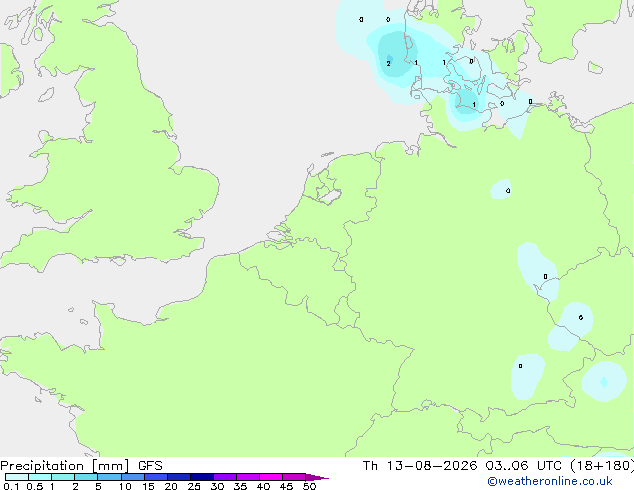This screenshot has width=634, height=490.
Task: Pick the 20–25 mm legend swatch
Action: pos(178,477)
